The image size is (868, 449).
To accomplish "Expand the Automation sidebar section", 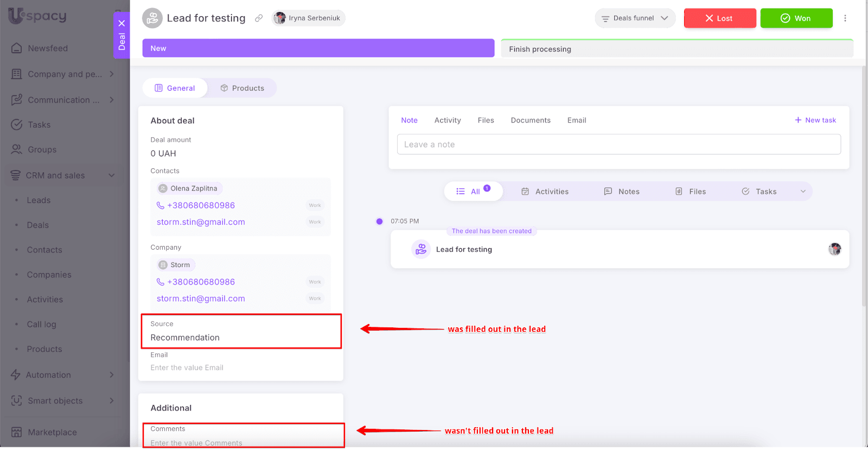I will 112,375.
